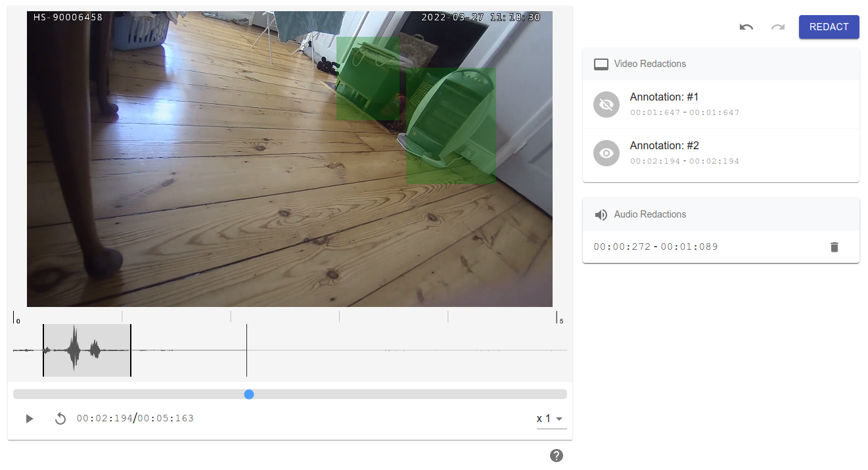Open the playback speed x1 dropdown
Image resolution: width=868 pixels, height=470 pixels.
pos(551,419)
